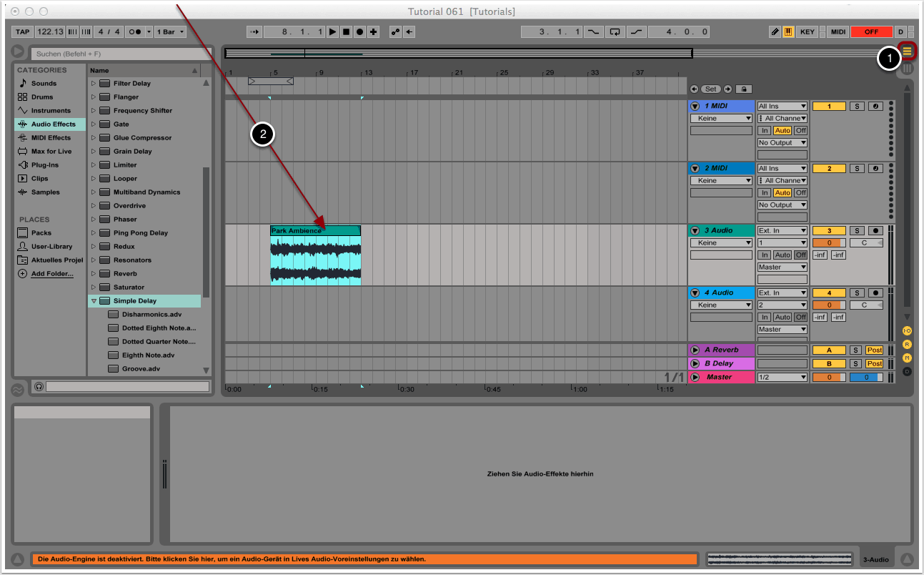Toggle the B Delay Post button
The height and width of the screenshot is (575, 924).
click(875, 363)
